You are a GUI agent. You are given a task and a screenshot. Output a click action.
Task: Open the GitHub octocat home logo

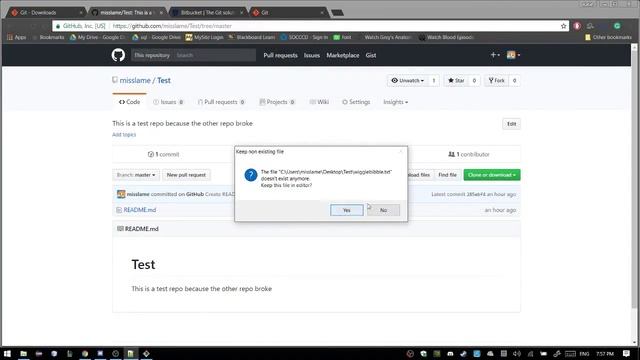click(118, 55)
